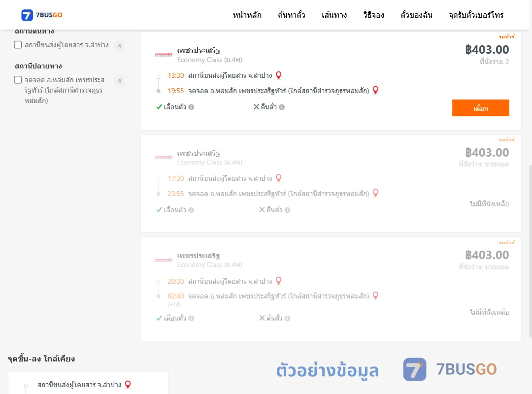Screen dimensions: 532x394
Task: Click map pin beside 02:40 arrival stop
Action: 375,295
